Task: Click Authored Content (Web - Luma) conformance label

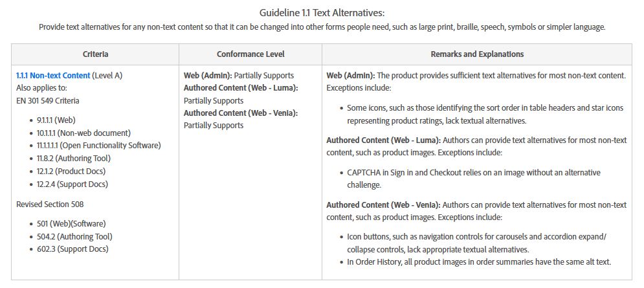Action: pyautogui.click(x=241, y=88)
